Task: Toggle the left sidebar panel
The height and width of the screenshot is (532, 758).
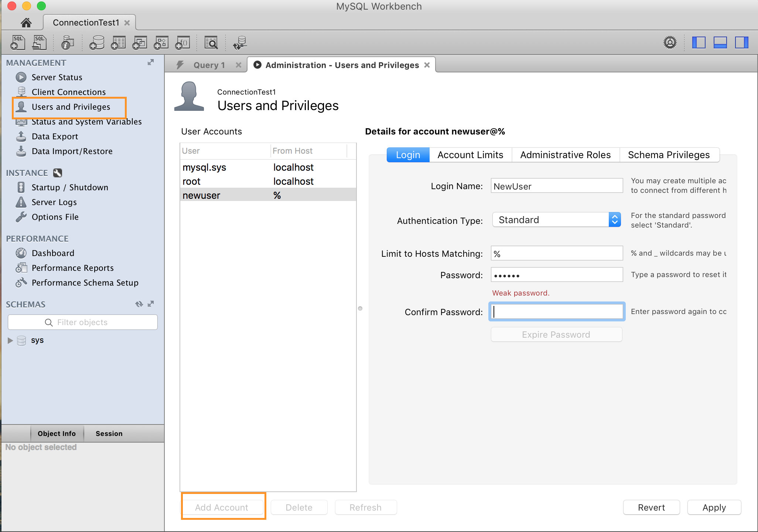Action: click(x=699, y=42)
